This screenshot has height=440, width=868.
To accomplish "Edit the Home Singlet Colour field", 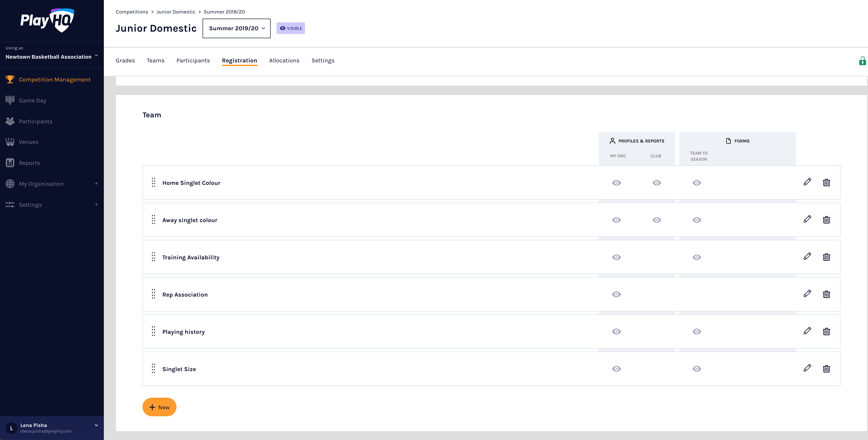I will [x=807, y=182].
